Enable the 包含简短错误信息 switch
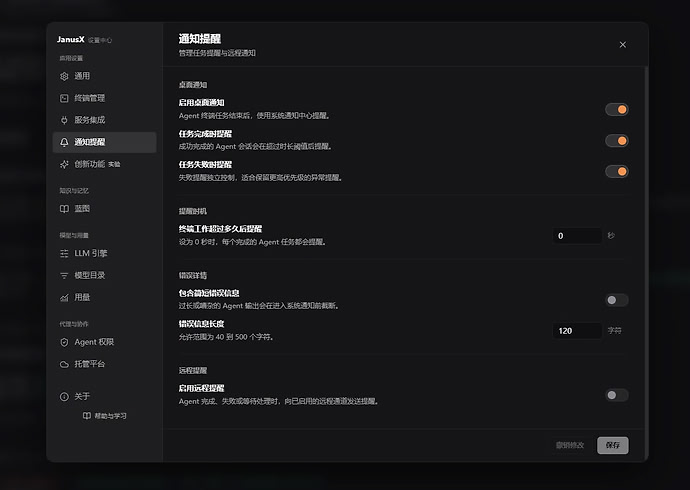 (617, 300)
